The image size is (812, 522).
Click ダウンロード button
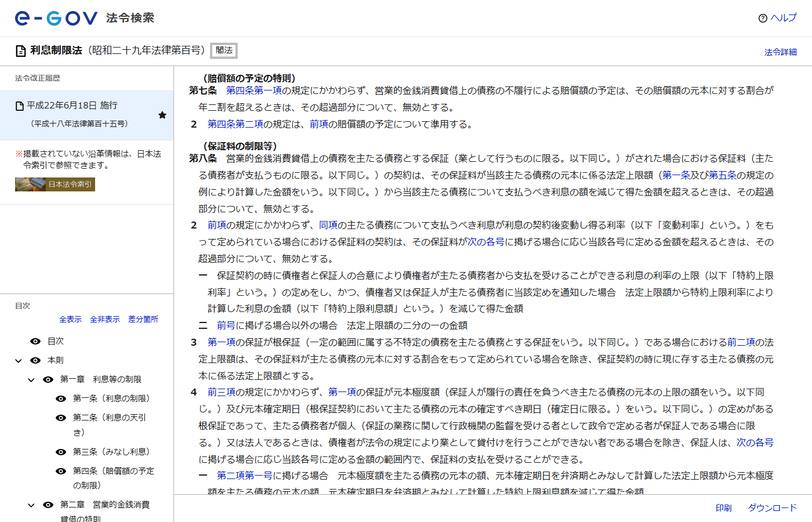coord(773,508)
